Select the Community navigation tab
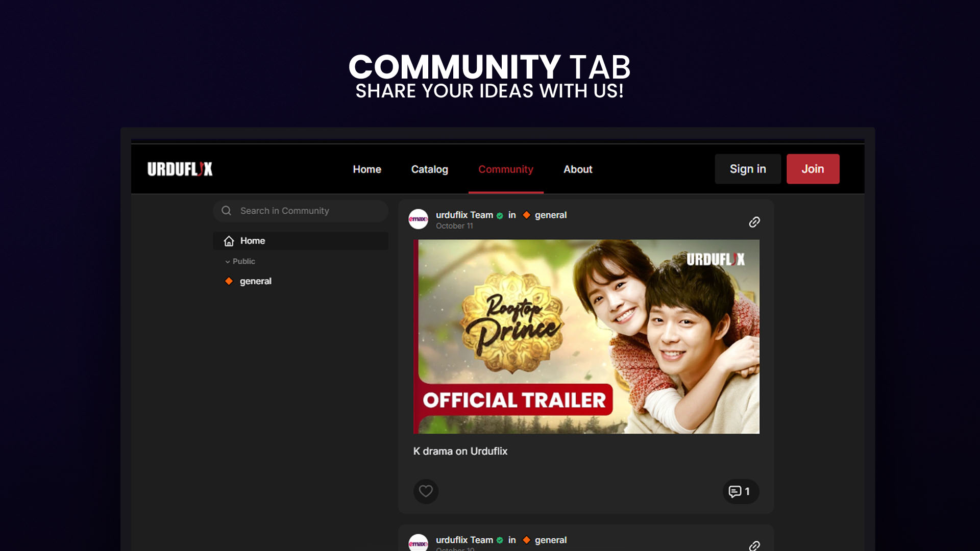This screenshot has width=980, height=551. coord(505,169)
